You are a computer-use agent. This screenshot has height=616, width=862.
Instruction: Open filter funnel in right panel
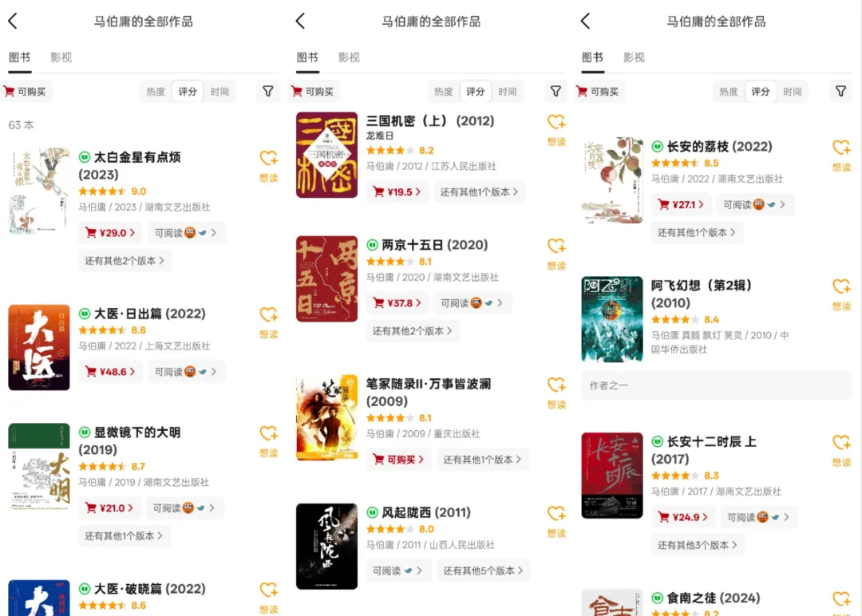click(x=840, y=91)
